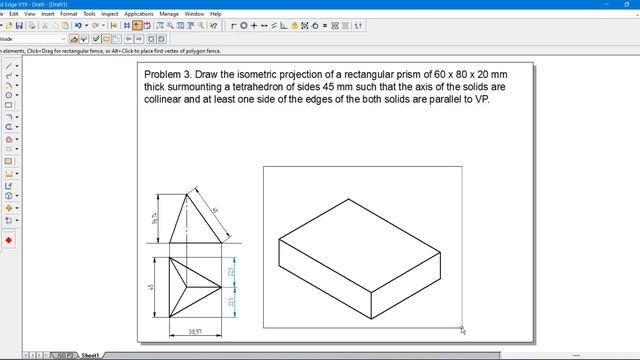
Task: Click the Horizontal/Vertical plus relationship icon
Action: point(254,26)
